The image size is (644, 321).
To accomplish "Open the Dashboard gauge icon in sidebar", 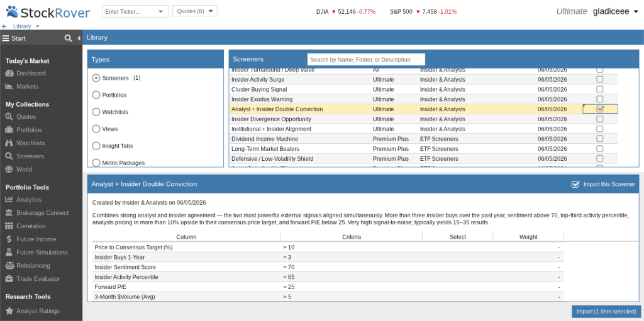I will (9, 73).
